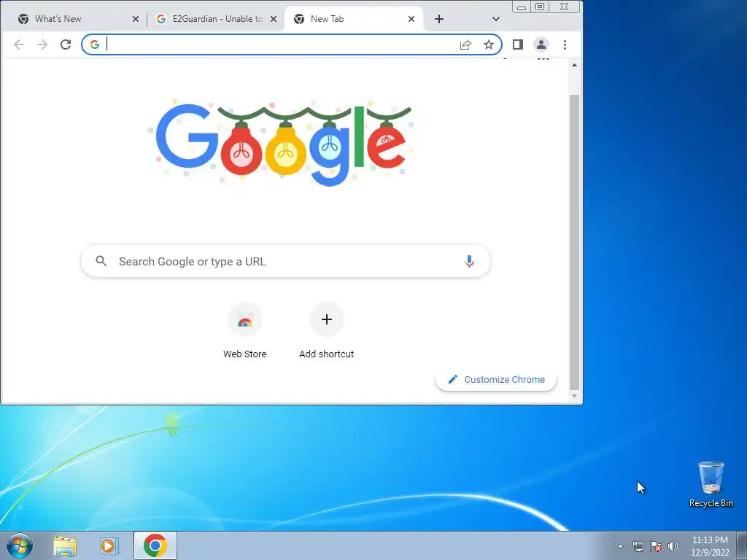The height and width of the screenshot is (560, 747).
Task: Open the network tray icon
Action: pyautogui.click(x=638, y=546)
